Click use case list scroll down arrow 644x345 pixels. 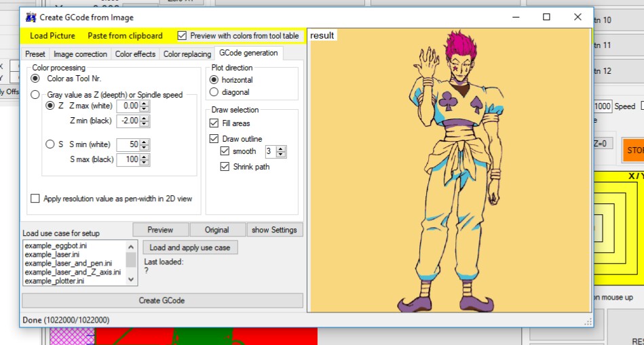coord(131,279)
